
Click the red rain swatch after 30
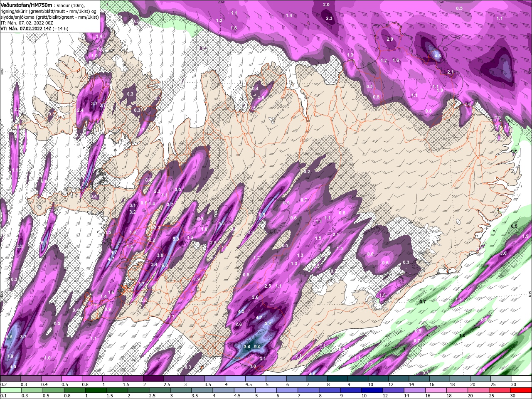pos(521,390)
